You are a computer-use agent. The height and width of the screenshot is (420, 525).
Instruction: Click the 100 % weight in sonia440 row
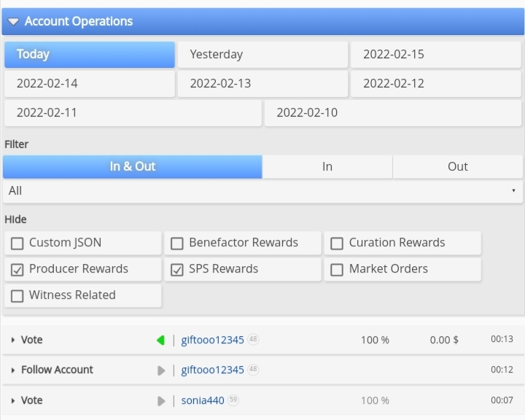tap(375, 400)
